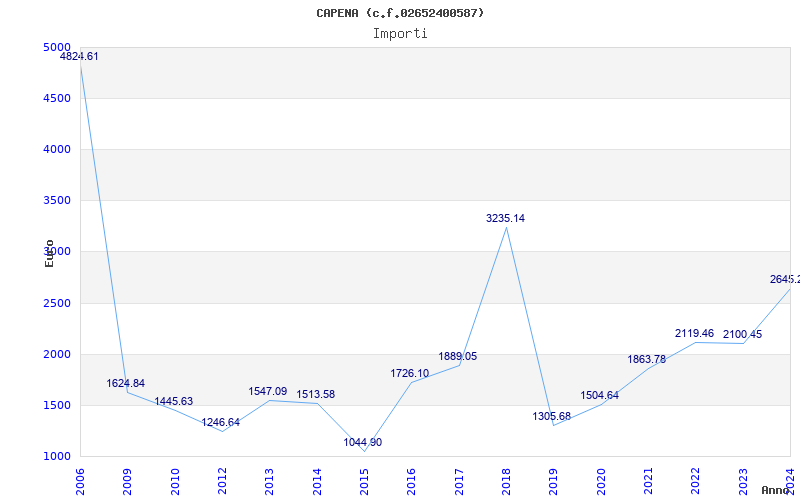
Task: Select the 2100.45 data label
Action: point(742,335)
